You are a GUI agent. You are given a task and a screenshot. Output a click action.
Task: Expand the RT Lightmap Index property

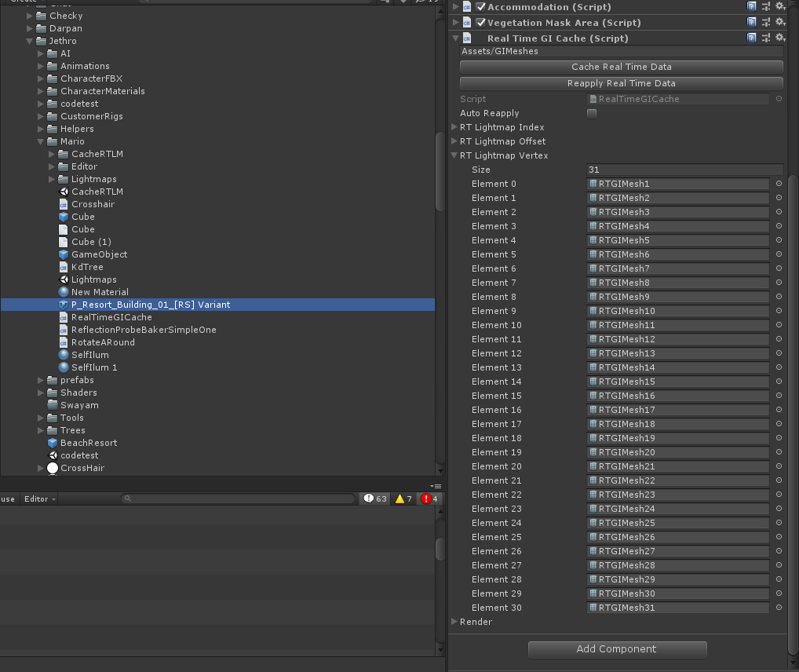pos(454,126)
